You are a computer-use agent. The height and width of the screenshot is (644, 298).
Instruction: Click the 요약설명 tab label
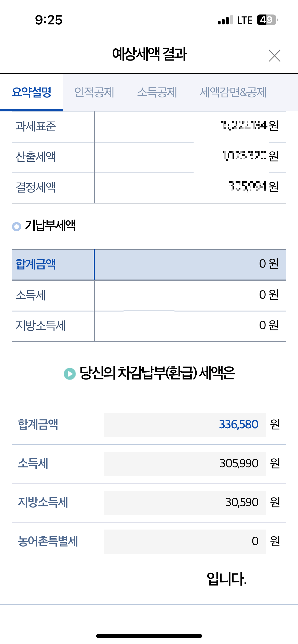coord(32,93)
